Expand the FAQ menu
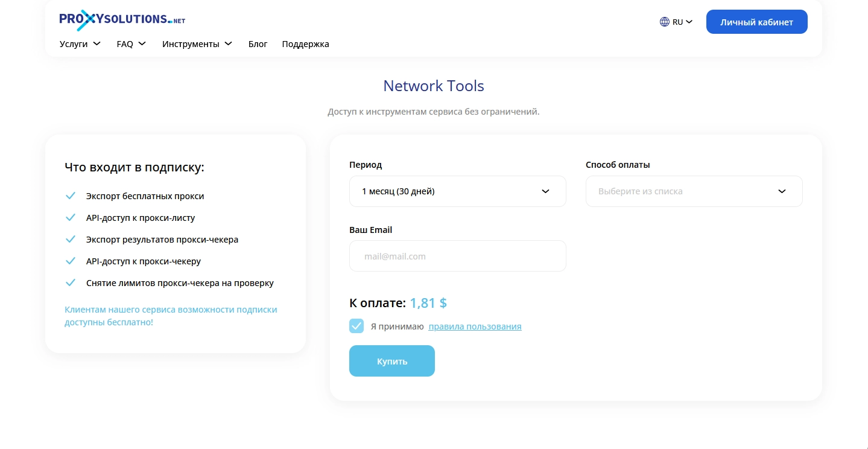Viewport: 868px width, 449px height. coord(131,44)
